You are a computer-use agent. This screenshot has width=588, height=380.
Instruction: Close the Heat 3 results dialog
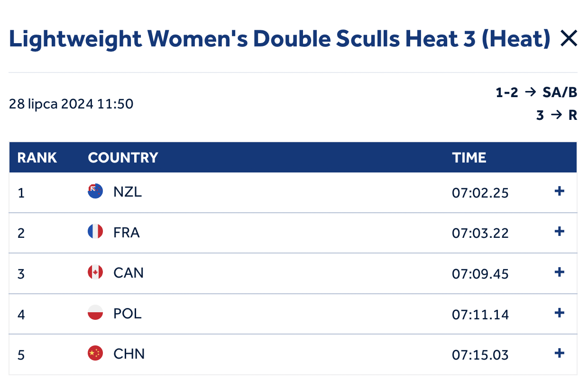click(x=569, y=39)
